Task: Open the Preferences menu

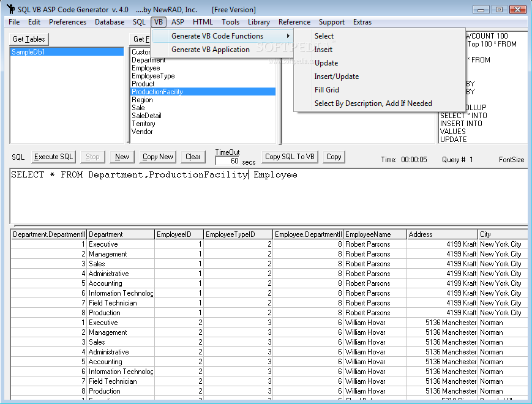Action: pyautogui.click(x=67, y=22)
